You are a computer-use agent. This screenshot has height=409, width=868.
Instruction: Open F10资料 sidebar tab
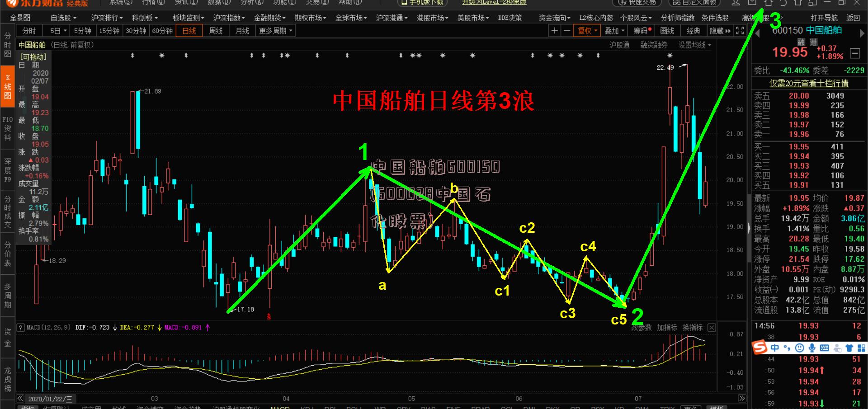pyautogui.click(x=7, y=129)
